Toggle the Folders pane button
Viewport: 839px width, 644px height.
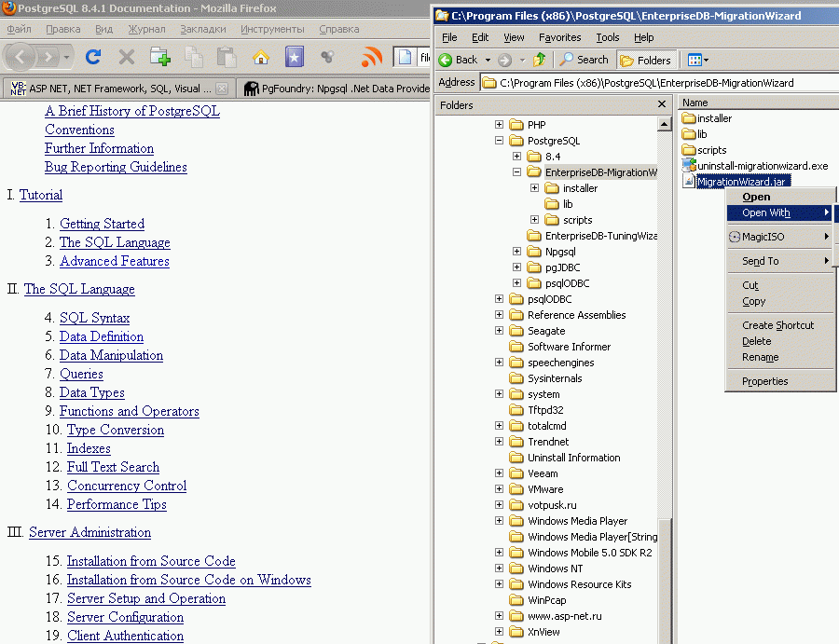(x=646, y=60)
